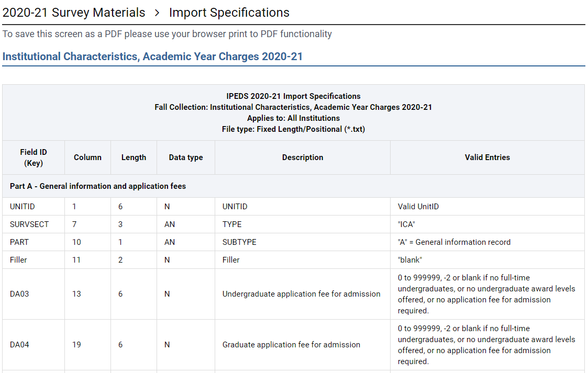Click the breadcrumb chevron separator

point(157,13)
